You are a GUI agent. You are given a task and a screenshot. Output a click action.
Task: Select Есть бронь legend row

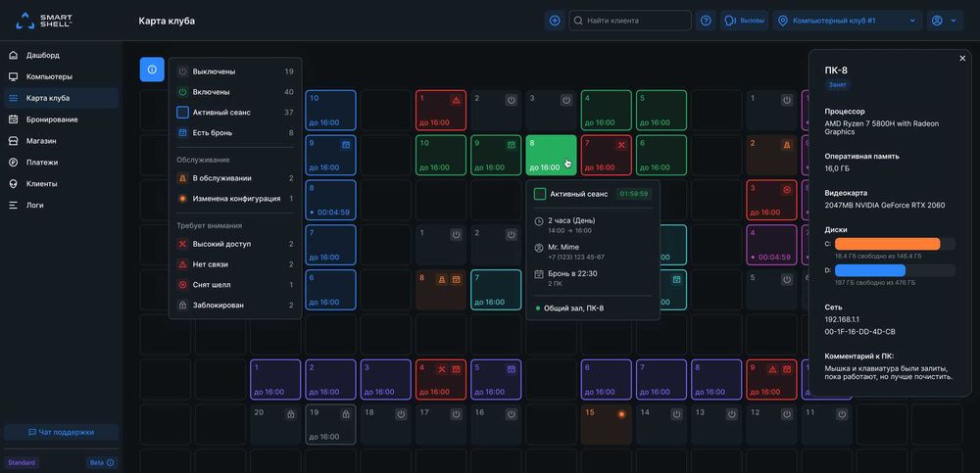click(x=235, y=133)
